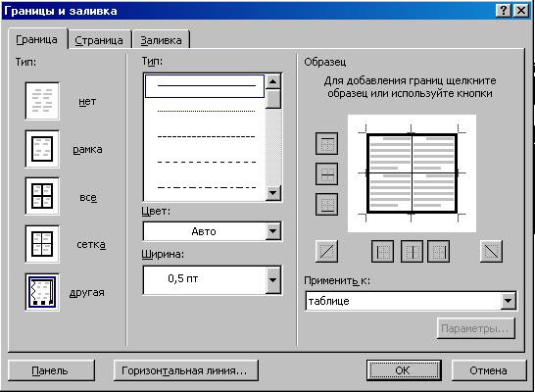This screenshot has width=535, height=392.
Task: Switch to the Граница tab
Action: (37, 39)
